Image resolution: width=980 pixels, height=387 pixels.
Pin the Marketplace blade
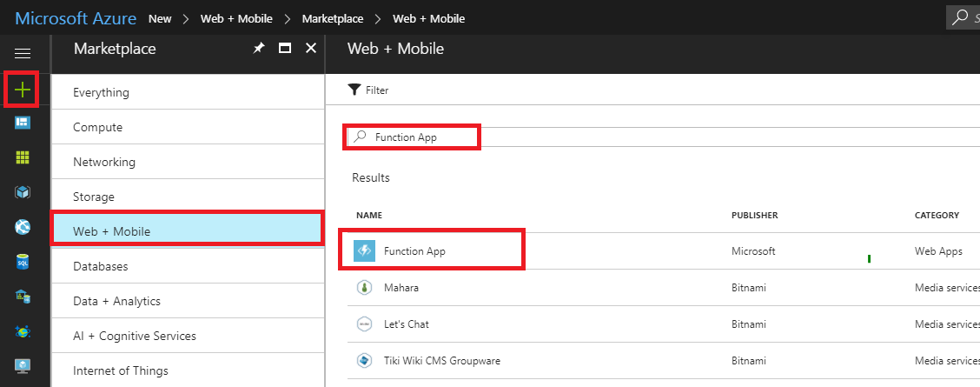click(x=258, y=50)
